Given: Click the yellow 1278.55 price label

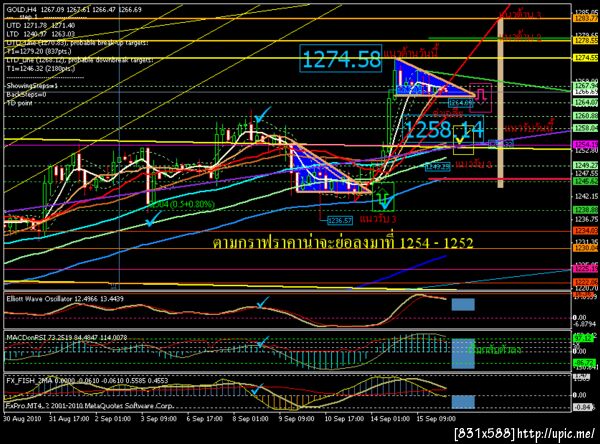Looking at the screenshot, I should click(585, 40).
